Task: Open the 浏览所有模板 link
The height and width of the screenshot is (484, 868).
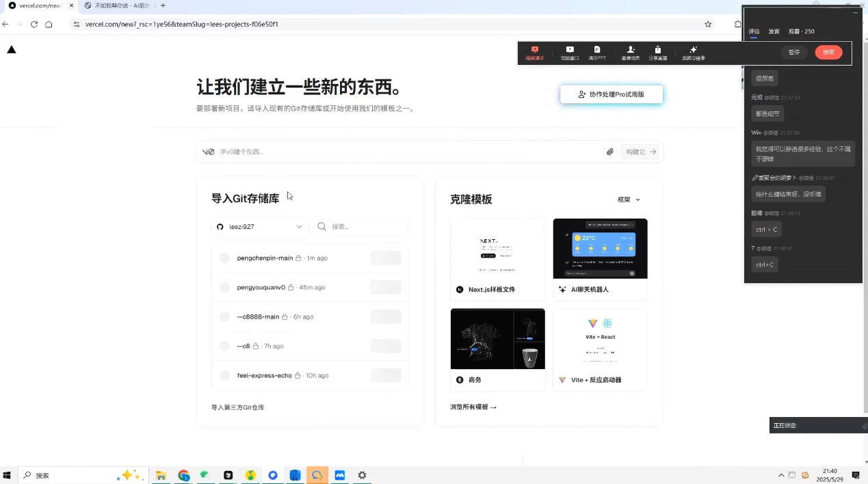Action: coord(473,406)
